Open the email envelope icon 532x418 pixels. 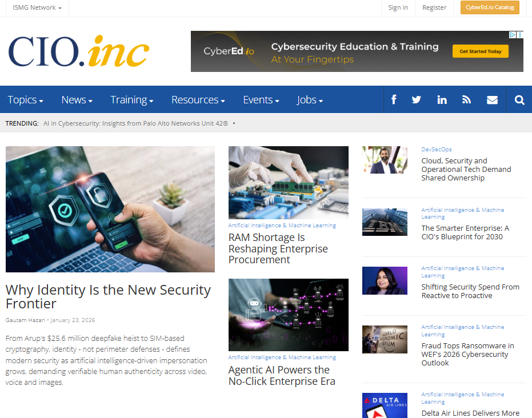(492, 100)
